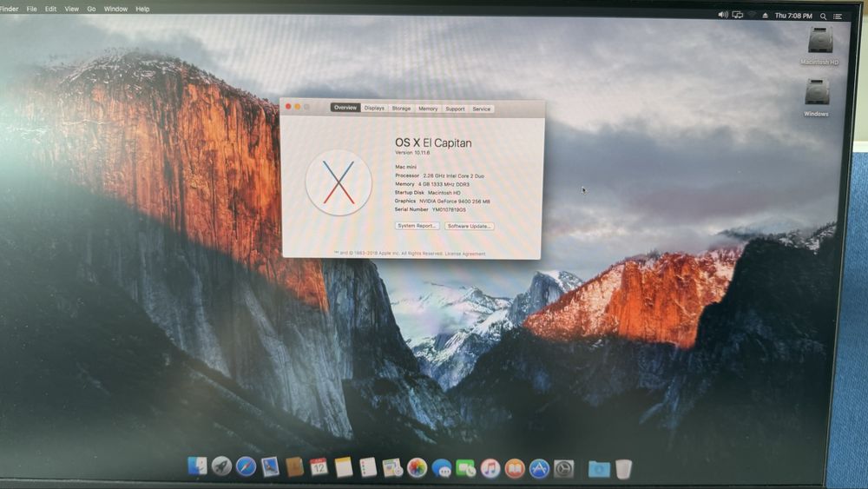
Task: Click Graphics NVIDIA GeForce 9400 line
Action: pyautogui.click(x=443, y=201)
